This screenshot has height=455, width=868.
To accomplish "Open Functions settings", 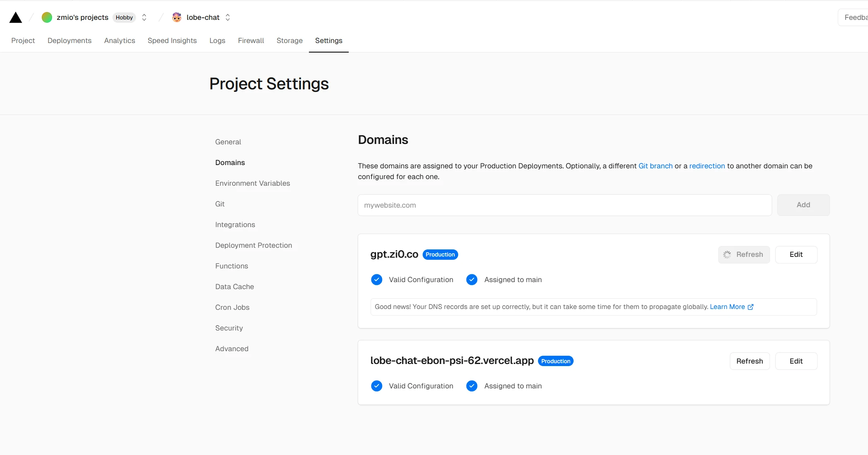I will click(x=232, y=266).
